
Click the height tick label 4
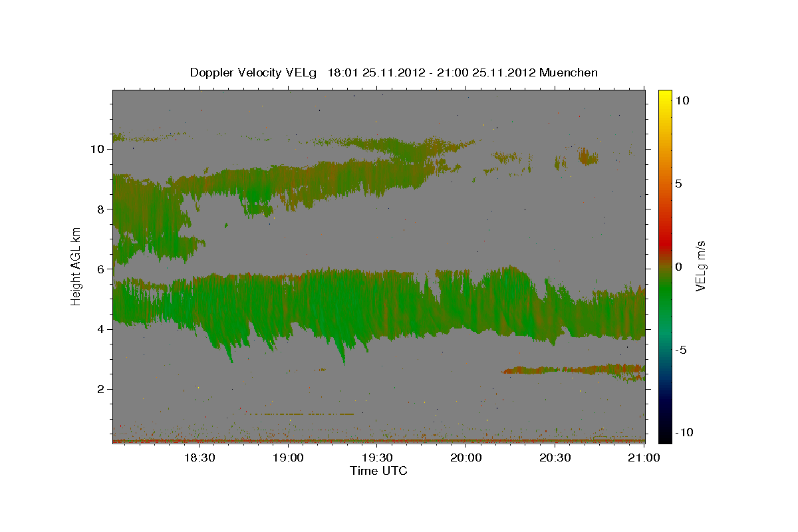pyautogui.click(x=100, y=329)
